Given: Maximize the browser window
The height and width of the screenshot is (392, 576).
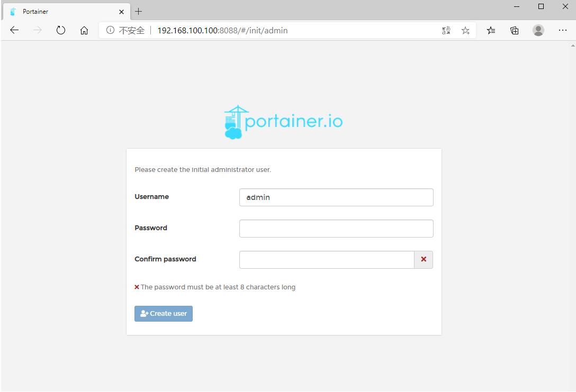Looking at the screenshot, I should (x=541, y=6).
